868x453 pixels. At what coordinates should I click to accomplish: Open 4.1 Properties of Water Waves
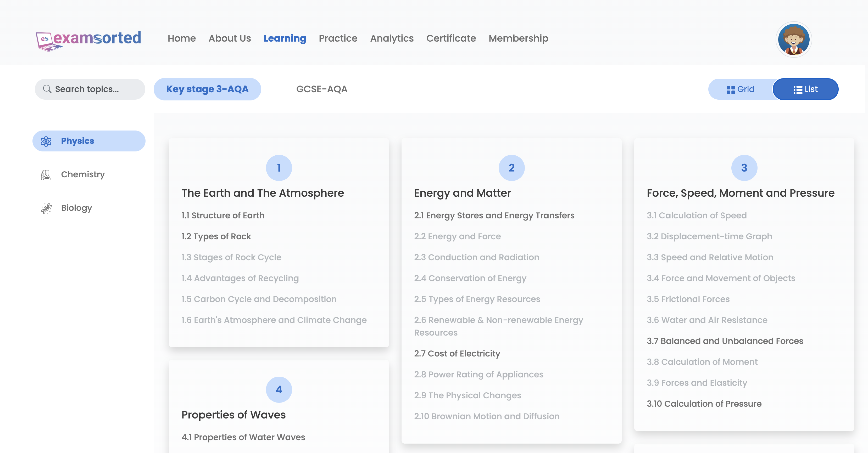coord(243,437)
